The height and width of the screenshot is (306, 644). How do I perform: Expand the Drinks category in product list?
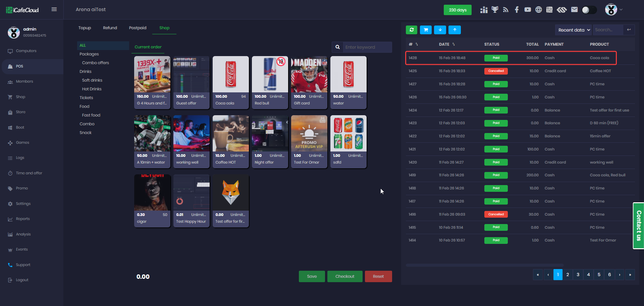click(x=86, y=72)
